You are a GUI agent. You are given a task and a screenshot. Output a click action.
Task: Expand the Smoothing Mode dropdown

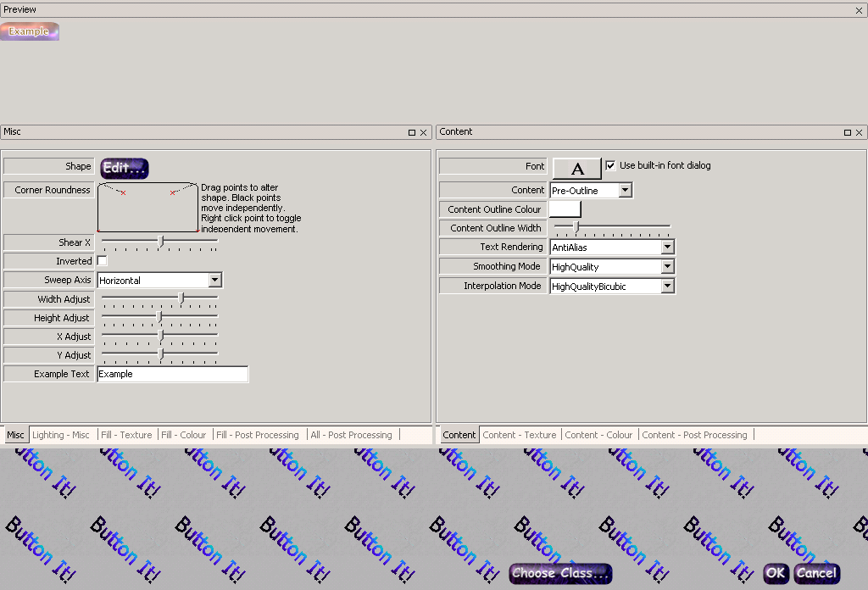pos(667,267)
